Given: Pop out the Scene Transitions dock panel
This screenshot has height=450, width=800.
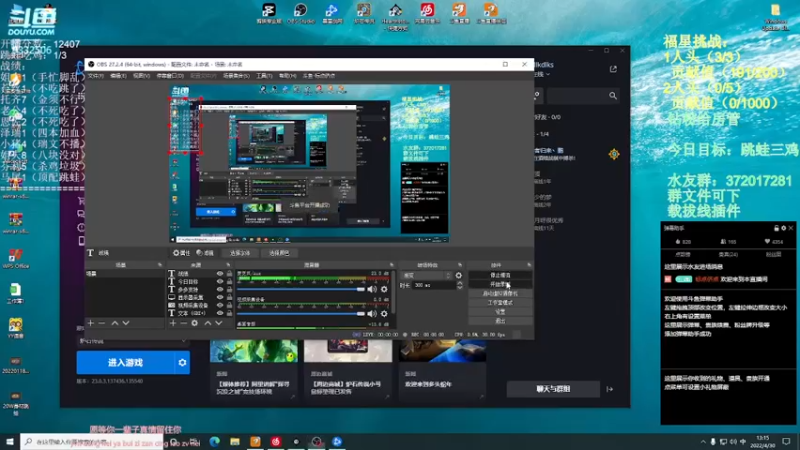Looking at the screenshot, I should click(460, 265).
